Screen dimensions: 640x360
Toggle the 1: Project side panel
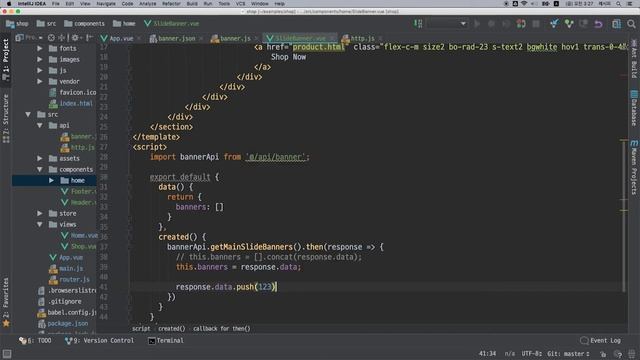tap(6, 60)
